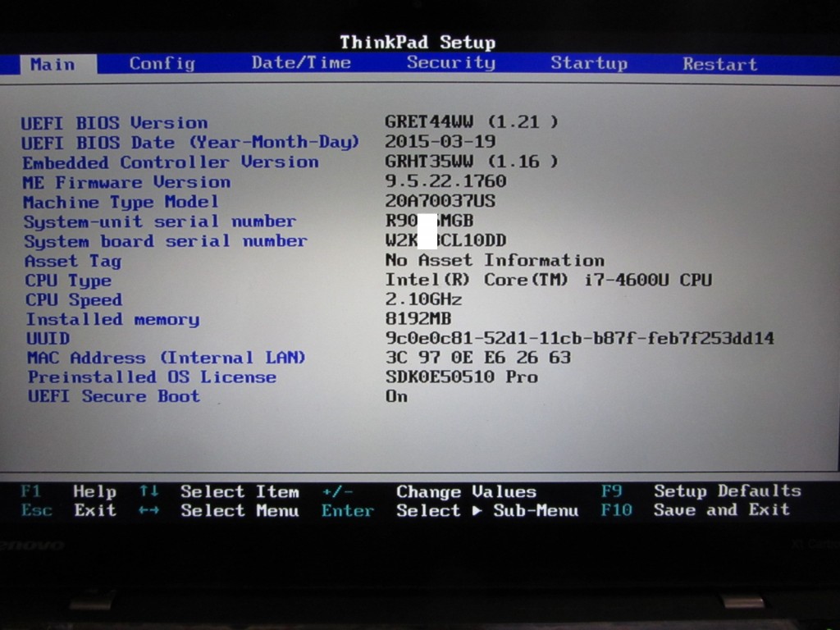The width and height of the screenshot is (840, 630).
Task: Select the 'System-unit serial number' label
Action: tap(160, 221)
